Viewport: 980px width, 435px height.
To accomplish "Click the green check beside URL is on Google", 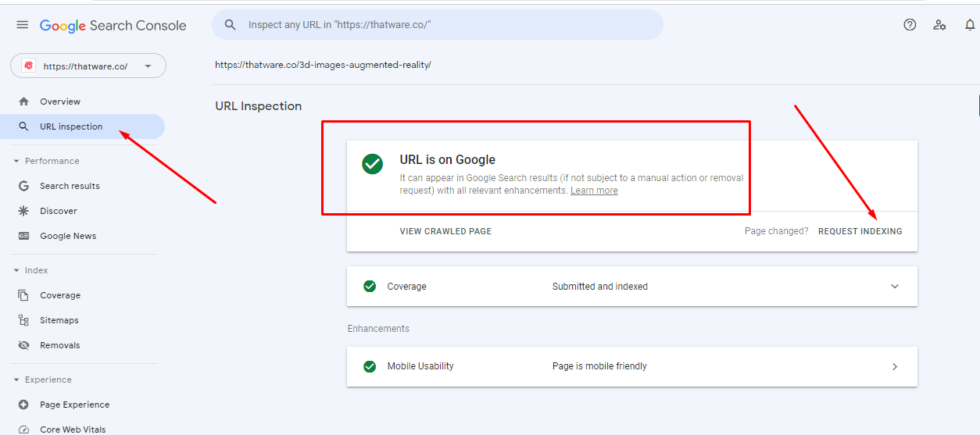I will click(373, 164).
